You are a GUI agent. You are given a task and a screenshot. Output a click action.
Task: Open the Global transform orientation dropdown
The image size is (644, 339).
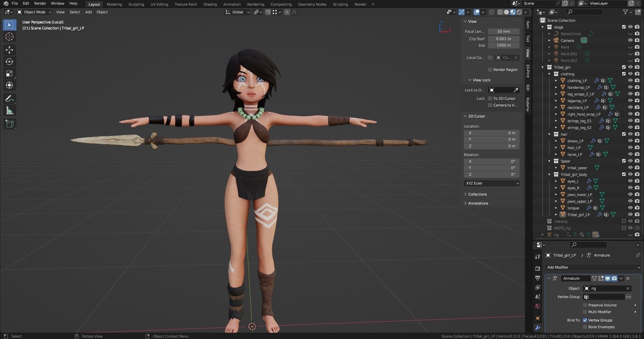point(237,12)
